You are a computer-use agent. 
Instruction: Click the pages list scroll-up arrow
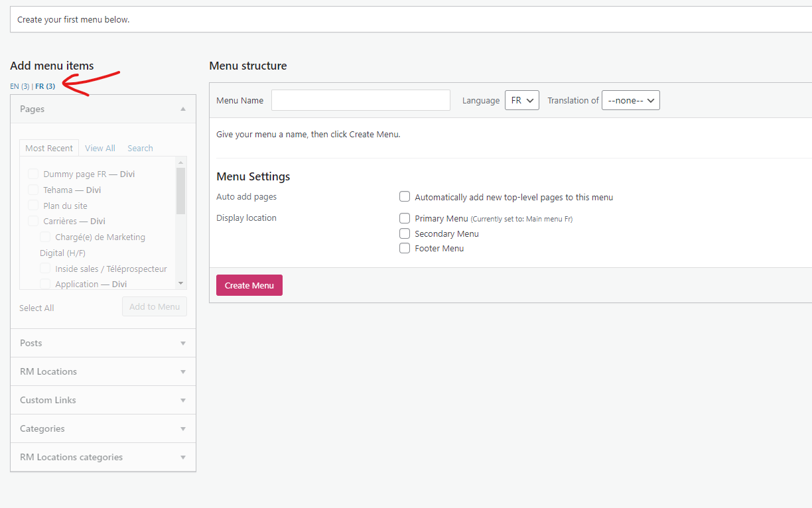[180, 162]
